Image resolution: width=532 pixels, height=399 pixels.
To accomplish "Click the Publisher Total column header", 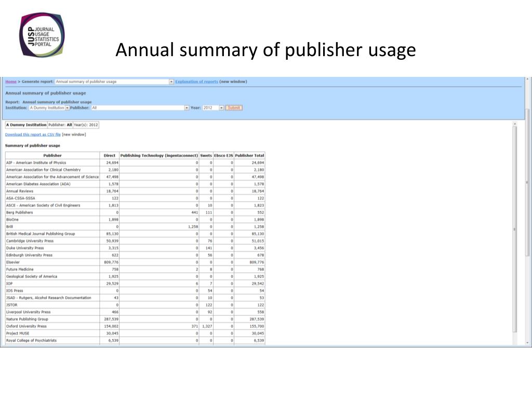I will [x=249, y=155].
